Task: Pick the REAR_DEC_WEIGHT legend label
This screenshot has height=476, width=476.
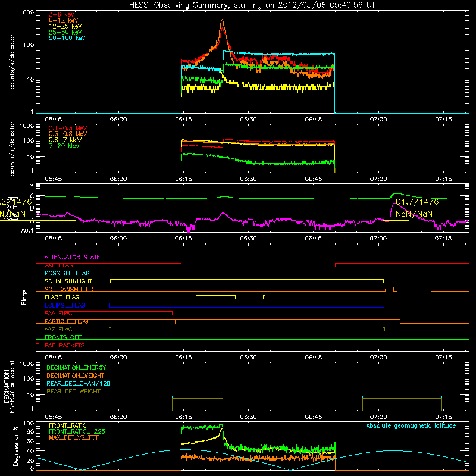Action: pos(73,392)
